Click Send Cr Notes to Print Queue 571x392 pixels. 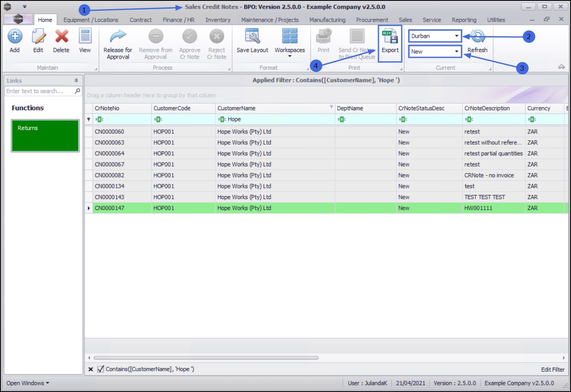click(357, 44)
